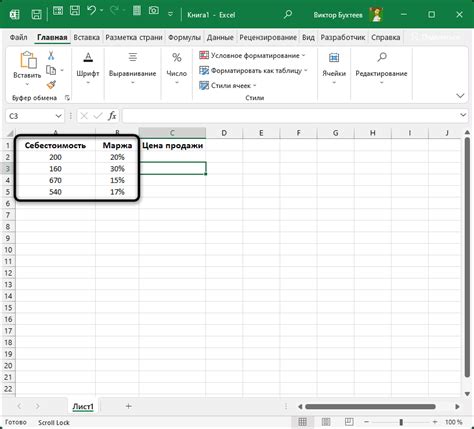474x429 pixels.
Task: Select the cell Цена продажи
Action: (172, 145)
